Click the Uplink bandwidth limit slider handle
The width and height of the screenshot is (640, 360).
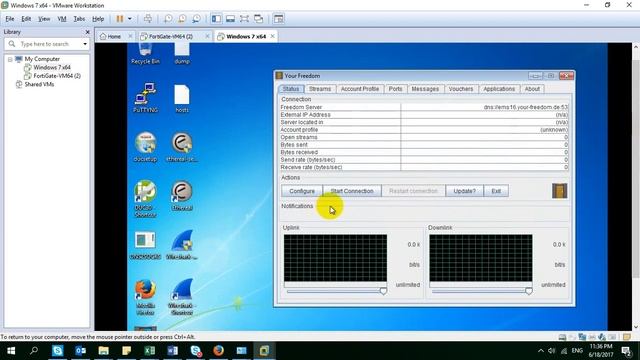coord(383,291)
